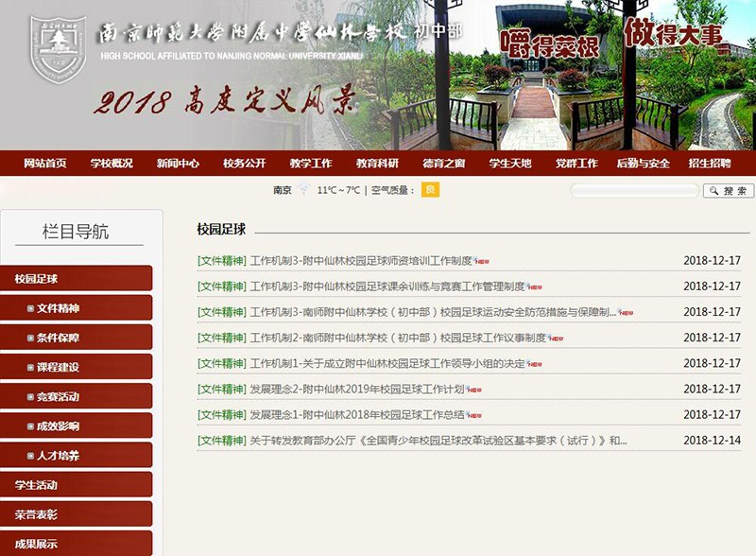The image size is (756, 556).
Task: Click NEW badge on 2019年工作计划 row
Action: click(474, 390)
